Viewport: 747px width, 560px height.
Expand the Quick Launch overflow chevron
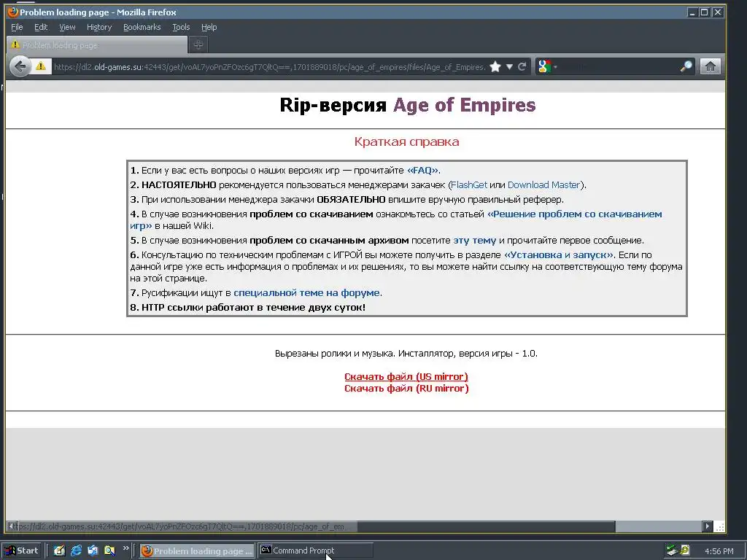[x=125, y=548]
